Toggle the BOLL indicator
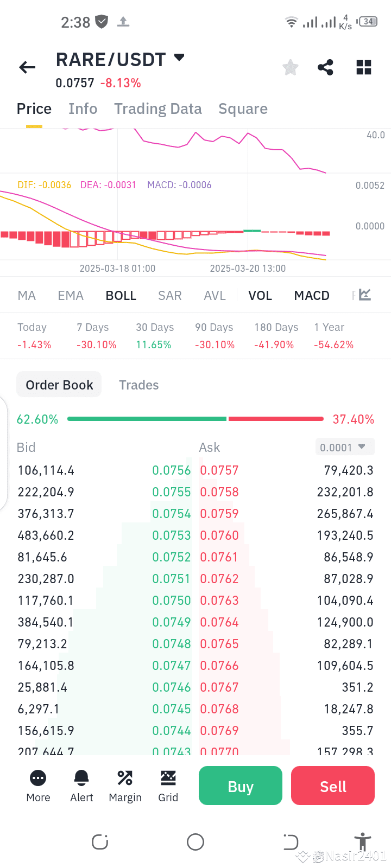Image resolution: width=391 pixels, height=868 pixels. [121, 296]
